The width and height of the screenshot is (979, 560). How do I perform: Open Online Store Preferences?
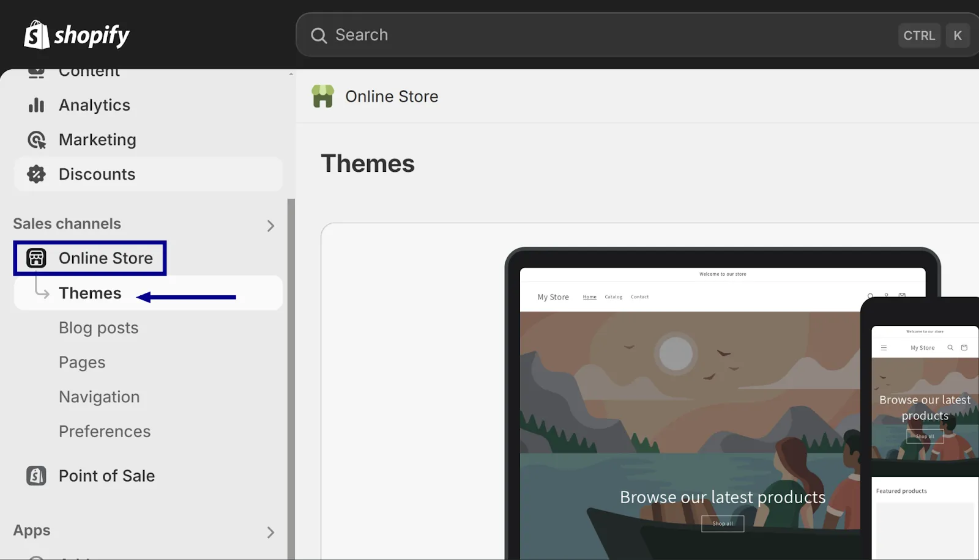click(105, 432)
